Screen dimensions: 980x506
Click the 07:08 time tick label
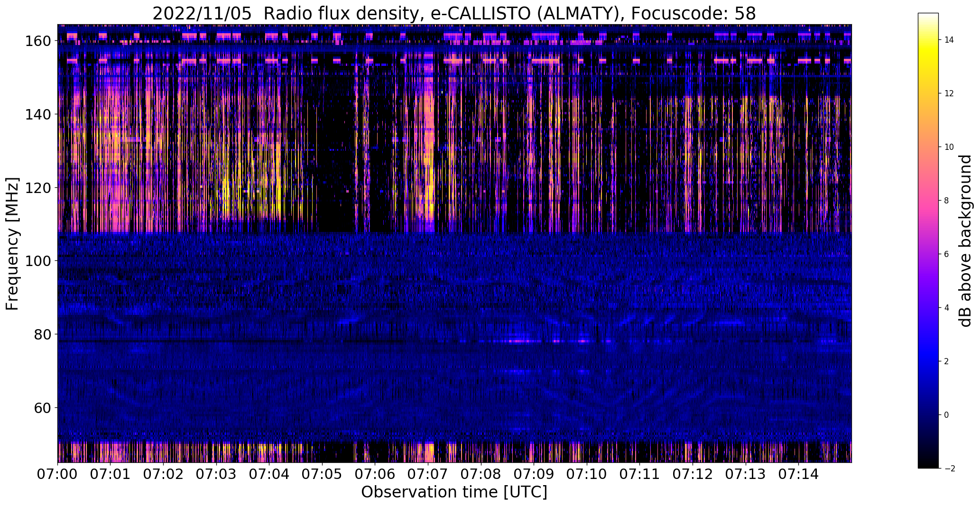tap(481, 474)
